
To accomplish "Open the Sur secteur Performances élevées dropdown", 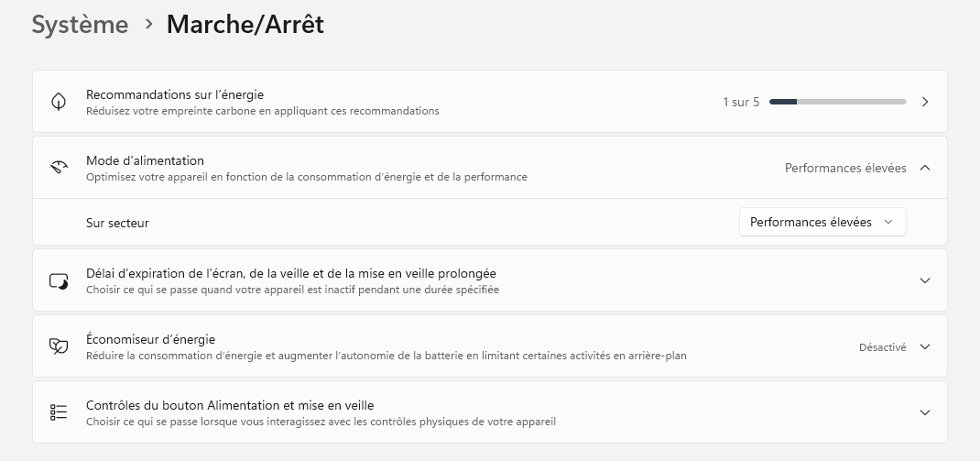I will (822, 222).
